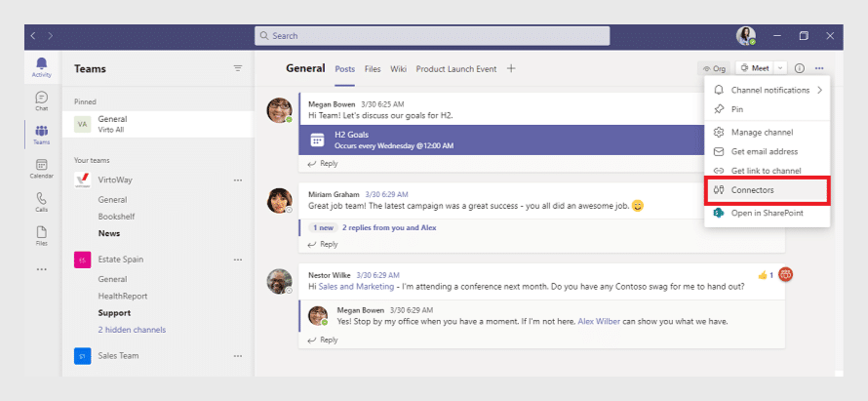The image size is (868, 401).
Task: Open the News channel
Action: coord(109,234)
